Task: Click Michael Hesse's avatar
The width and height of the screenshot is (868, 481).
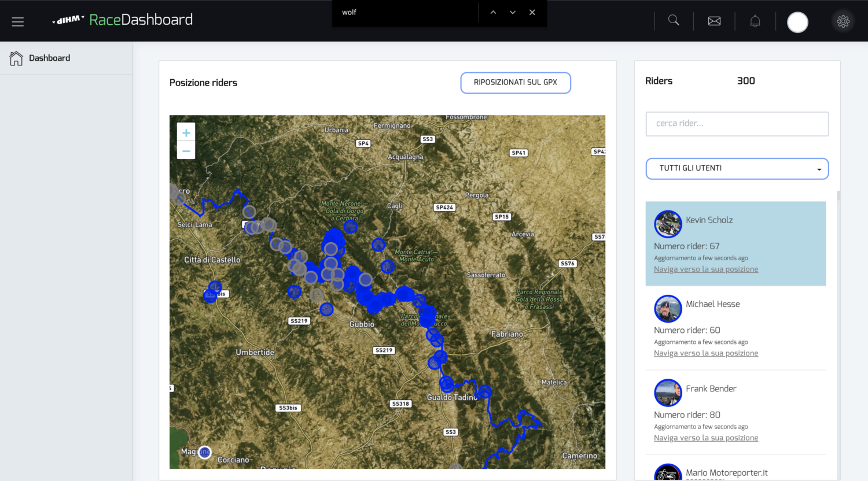Action: [668, 309]
